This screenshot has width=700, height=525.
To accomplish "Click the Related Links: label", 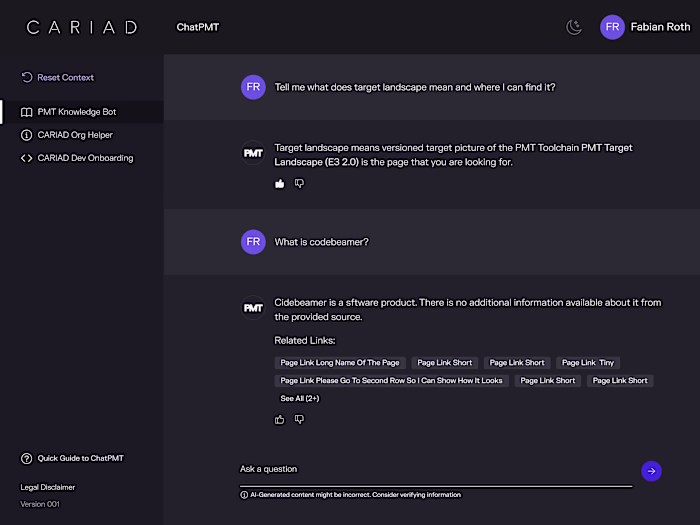I will (x=305, y=340).
